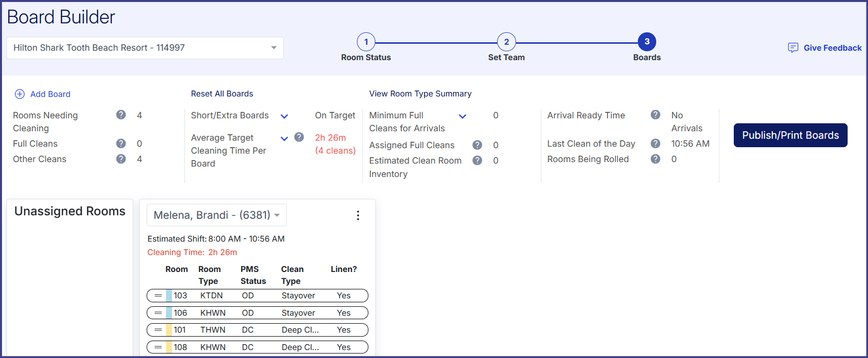
Task: Open three-dot menu on Melena's board
Action: (x=358, y=215)
